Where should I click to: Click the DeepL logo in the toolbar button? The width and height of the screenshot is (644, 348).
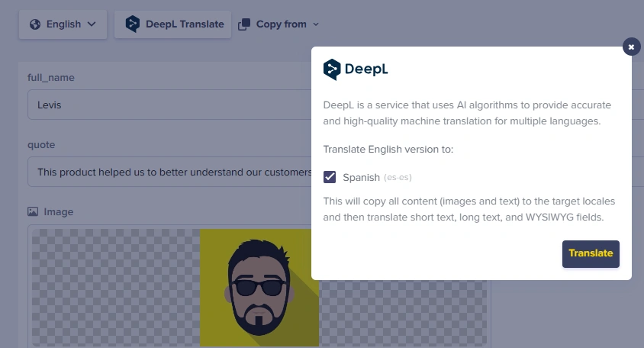(132, 24)
